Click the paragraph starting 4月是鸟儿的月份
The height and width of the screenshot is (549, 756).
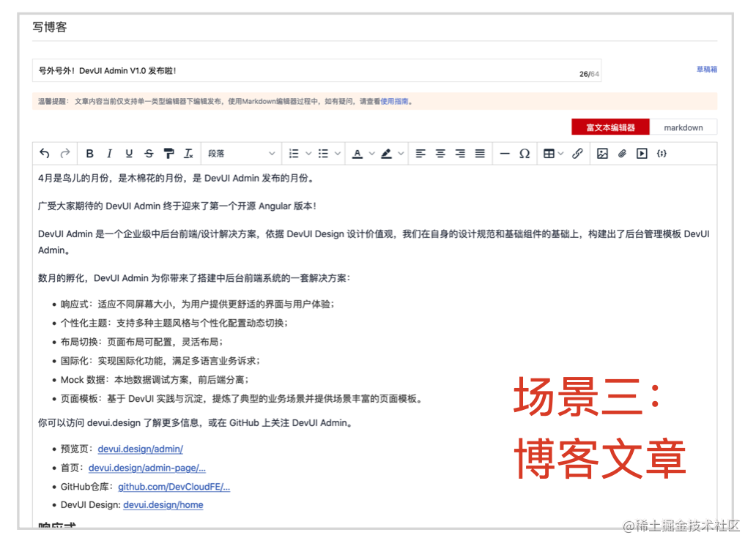click(177, 178)
